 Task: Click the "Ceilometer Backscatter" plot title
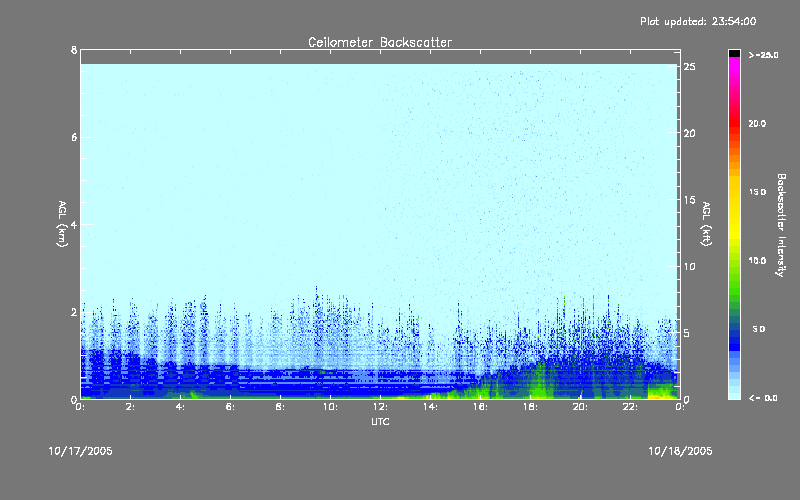(x=380, y=42)
